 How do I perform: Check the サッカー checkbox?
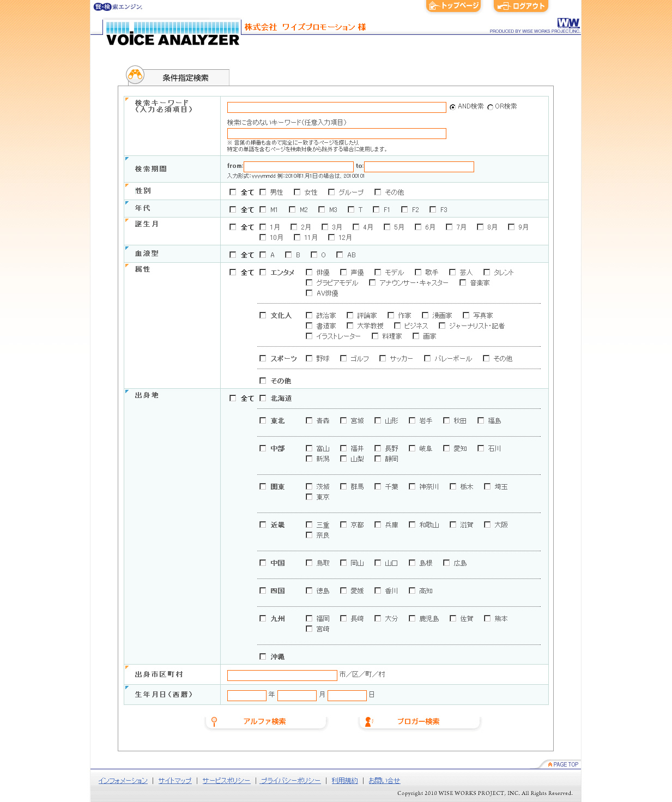click(x=383, y=358)
